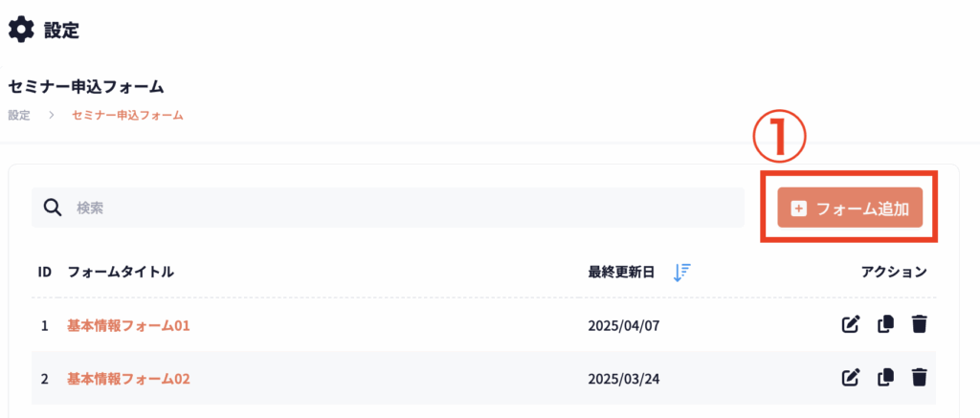This screenshot has width=980, height=418.
Task: Go to 設定 in the breadcrumb
Action: point(18,116)
